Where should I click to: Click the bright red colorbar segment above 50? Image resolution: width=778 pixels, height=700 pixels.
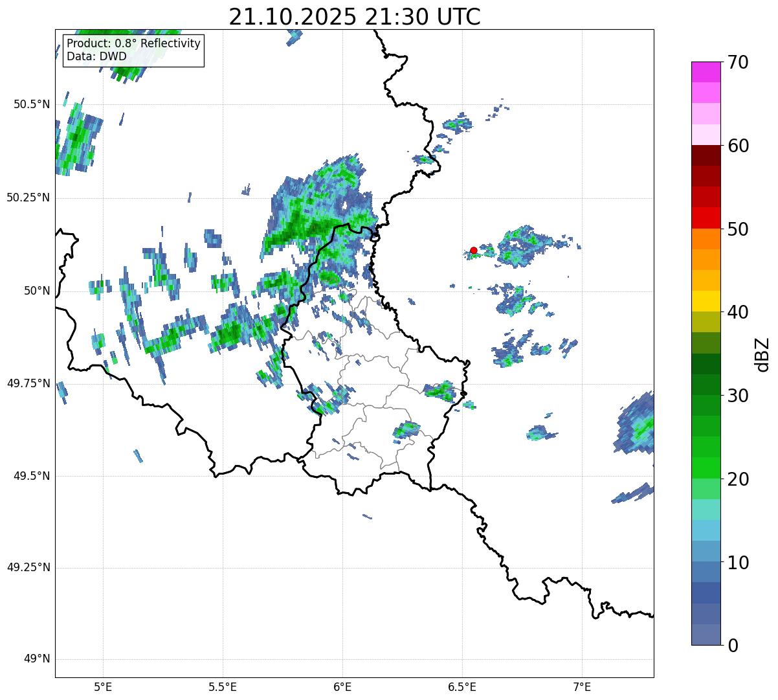coord(706,218)
